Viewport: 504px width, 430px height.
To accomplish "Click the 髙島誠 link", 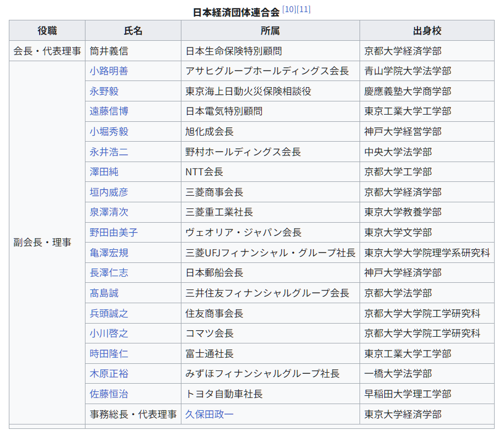I will [x=104, y=293].
